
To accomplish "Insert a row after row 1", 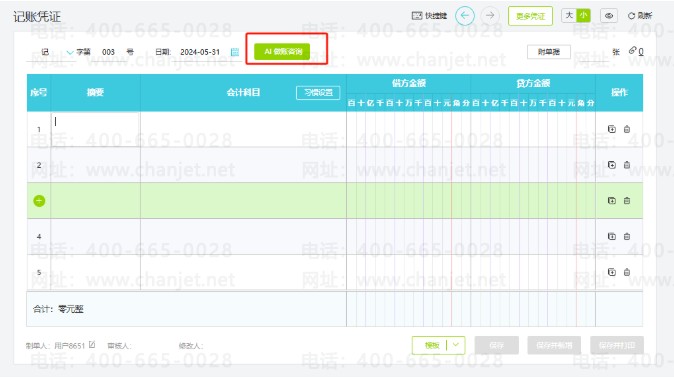I will coord(612,129).
